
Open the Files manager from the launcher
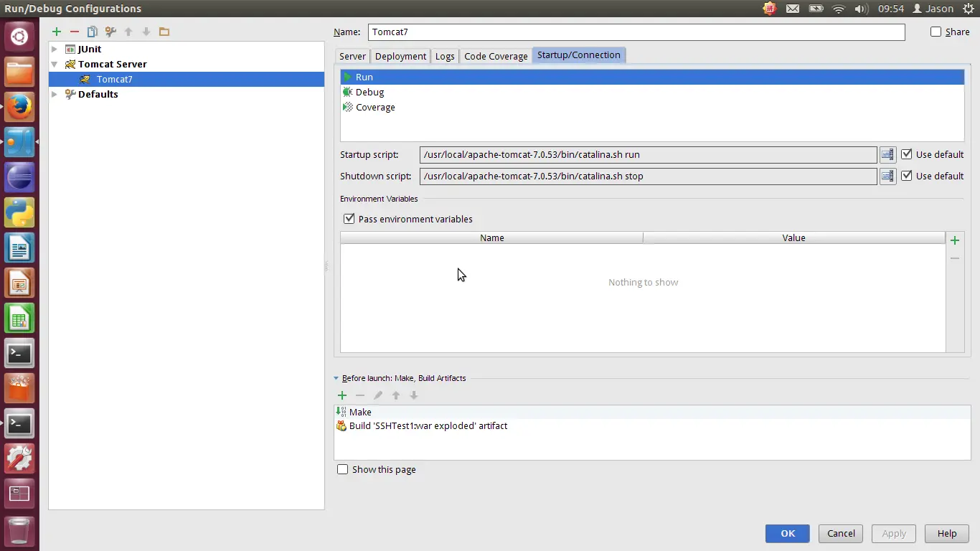click(x=19, y=72)
